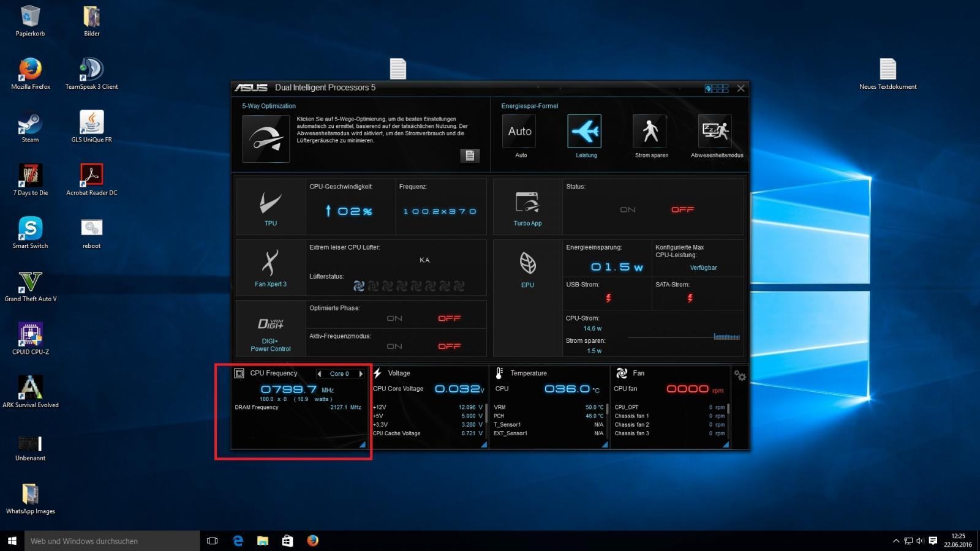Select the Neues Textdokument desktop file
The width and height of the screenshot is (980, 551).
[x=888, y=73]
